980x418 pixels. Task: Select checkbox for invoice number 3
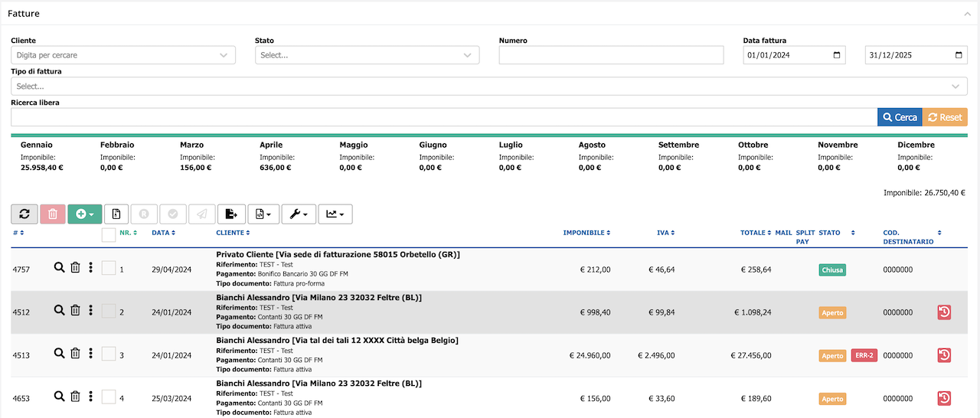(109, 354)
